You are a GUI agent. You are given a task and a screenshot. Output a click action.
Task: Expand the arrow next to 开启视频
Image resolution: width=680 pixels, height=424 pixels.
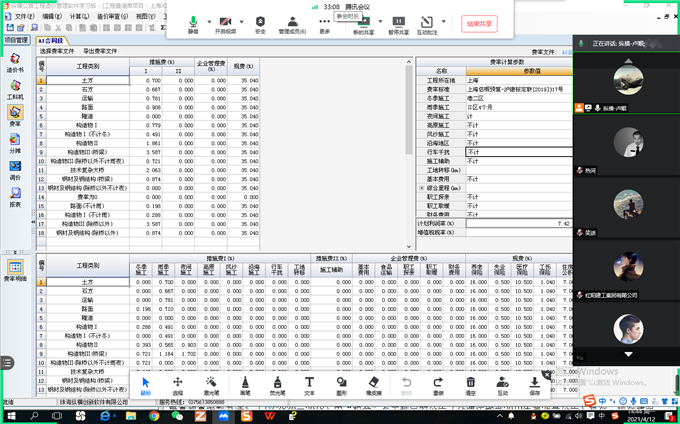[244, 21]
